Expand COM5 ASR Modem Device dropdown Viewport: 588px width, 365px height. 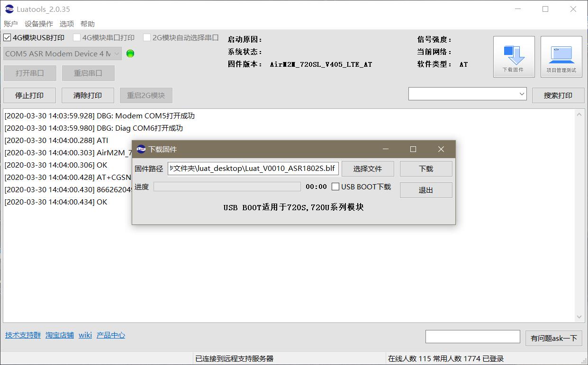[x=63, y=53]
